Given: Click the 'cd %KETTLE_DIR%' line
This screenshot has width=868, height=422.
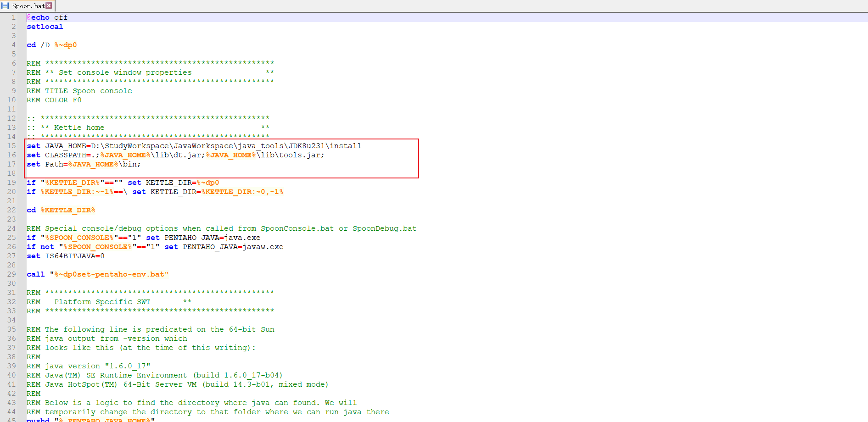Looking at the screenshot, I should point(61,210).
